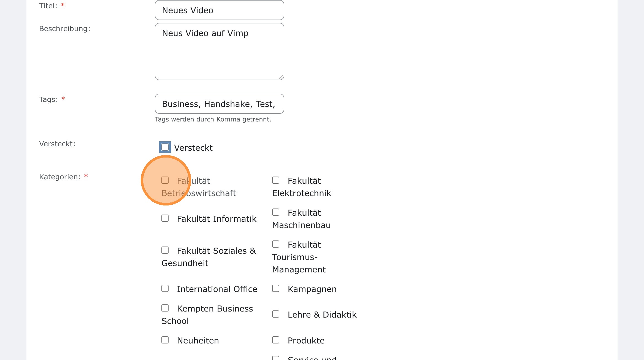Enable the International Office category
The image size is (644, 360).
pos(165,288)
